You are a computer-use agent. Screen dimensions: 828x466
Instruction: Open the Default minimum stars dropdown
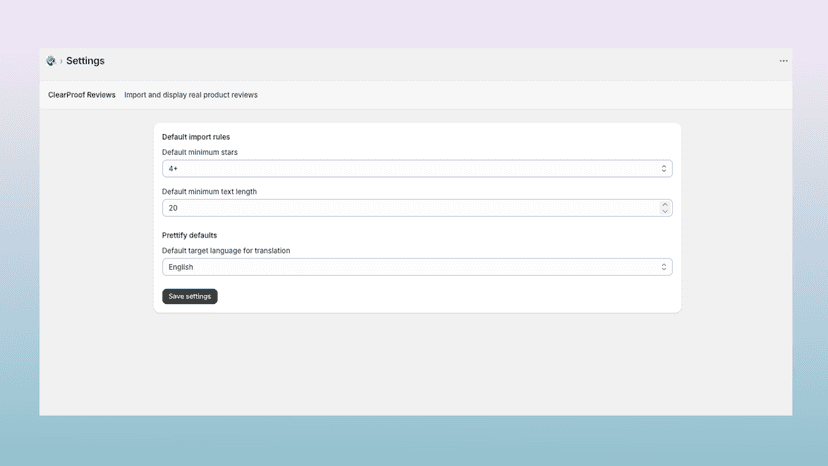coord(417,169)
